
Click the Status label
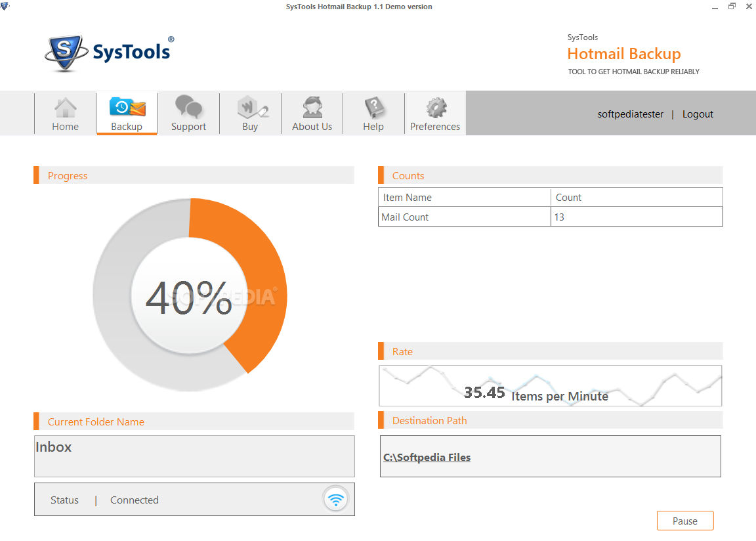coord(64,500)
